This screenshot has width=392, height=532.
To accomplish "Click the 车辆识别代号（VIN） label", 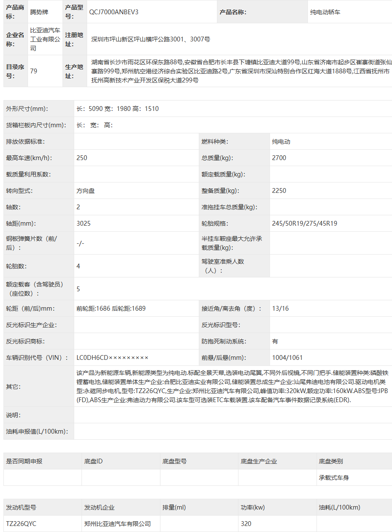I will click(37, 358).
